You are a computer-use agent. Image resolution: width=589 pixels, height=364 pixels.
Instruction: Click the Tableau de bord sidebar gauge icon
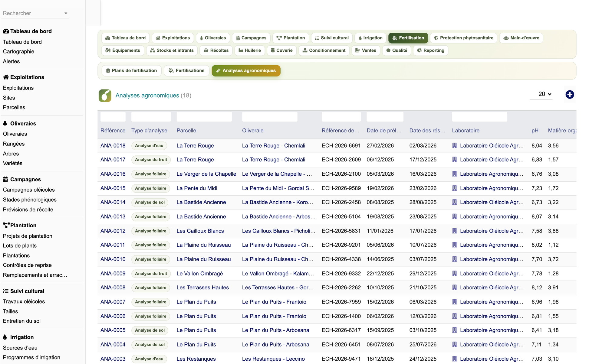tap(6, 31)
